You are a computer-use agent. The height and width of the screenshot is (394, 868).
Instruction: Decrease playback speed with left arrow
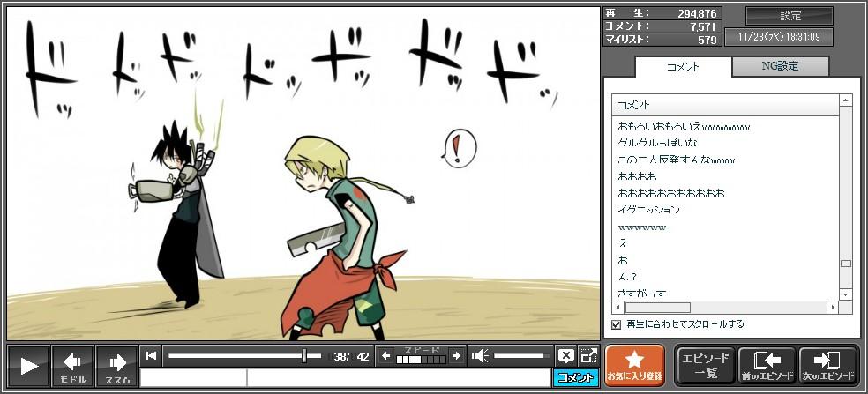click(x=385, y=356)
